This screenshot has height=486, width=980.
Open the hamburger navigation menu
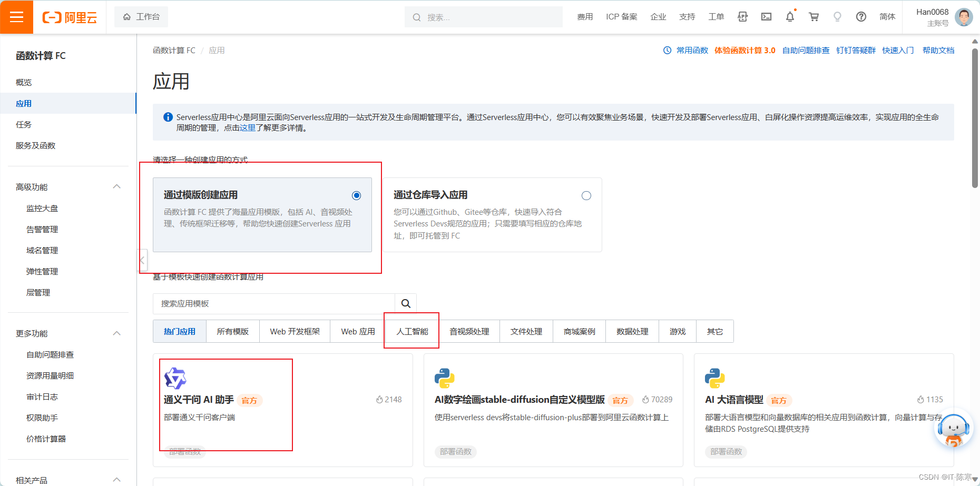[16, 17]
